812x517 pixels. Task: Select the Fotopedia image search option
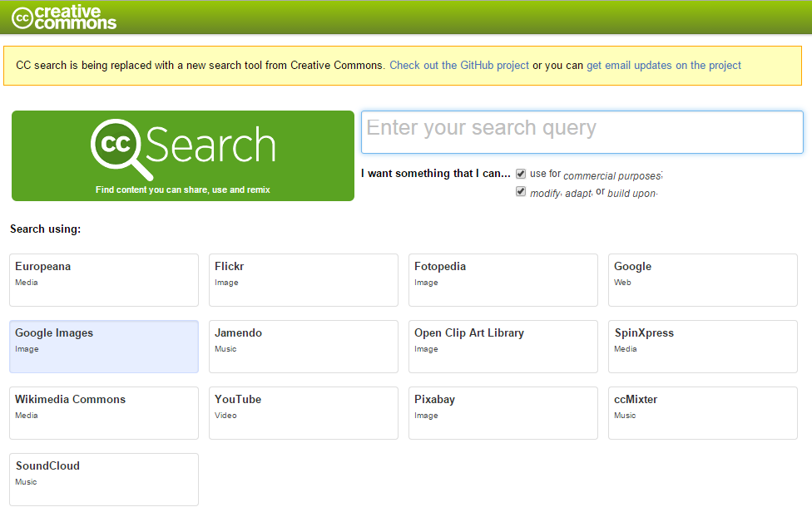(x=503, y=280)
